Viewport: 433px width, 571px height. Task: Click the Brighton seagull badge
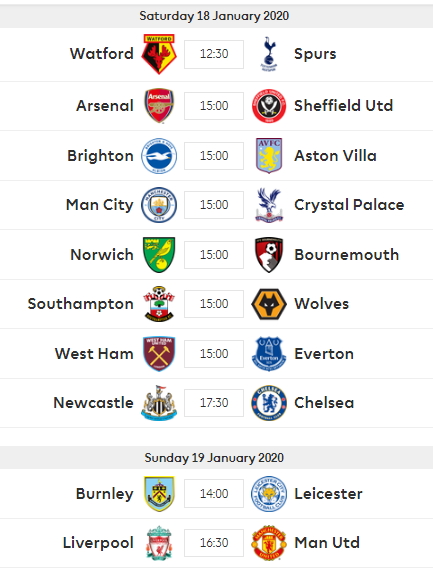[159, 156]
